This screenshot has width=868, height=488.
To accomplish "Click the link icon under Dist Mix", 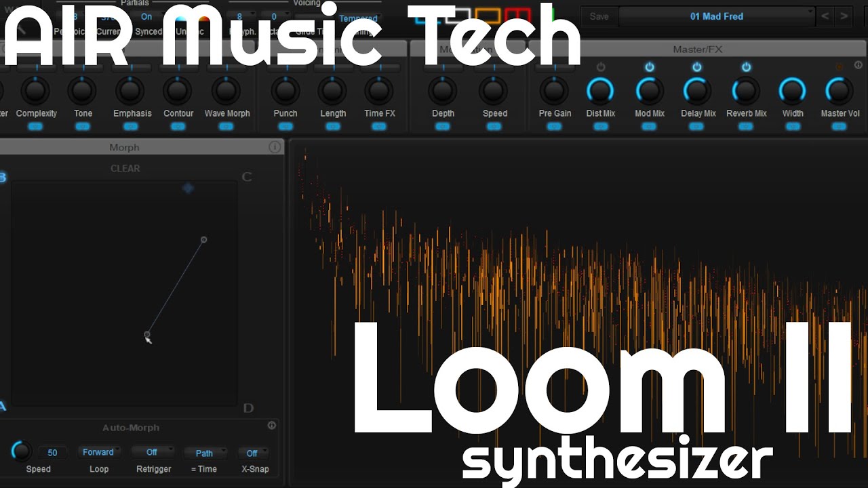I will [600, 126].
